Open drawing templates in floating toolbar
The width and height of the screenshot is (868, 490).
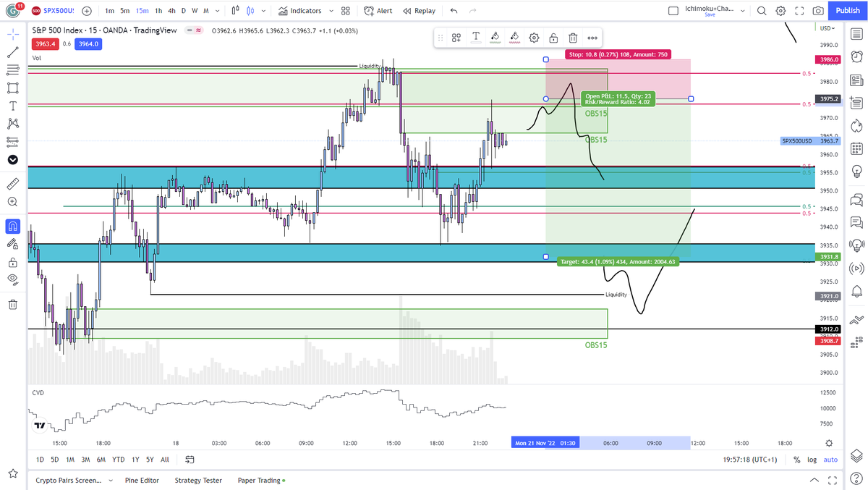tap(456, 38)
